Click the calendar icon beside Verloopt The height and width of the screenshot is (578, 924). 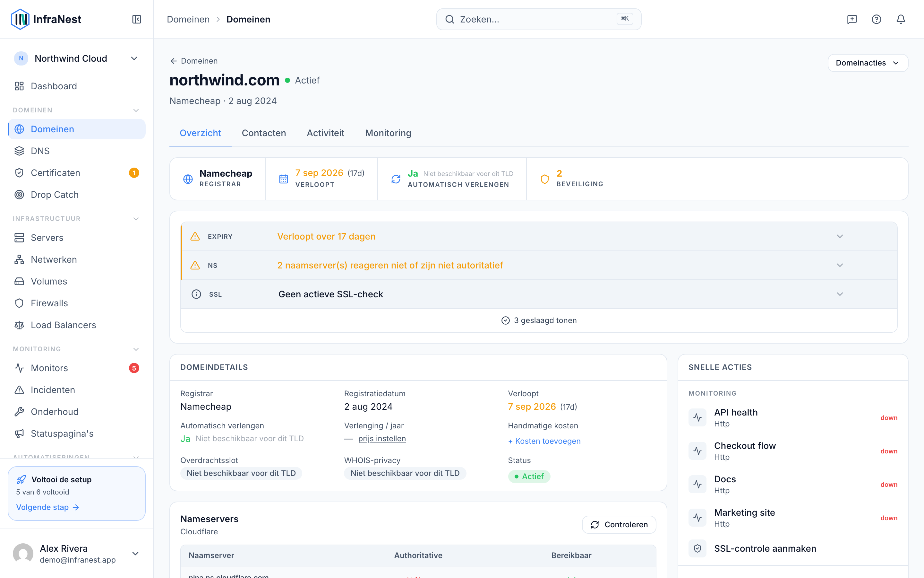click(x=283, y=179)
